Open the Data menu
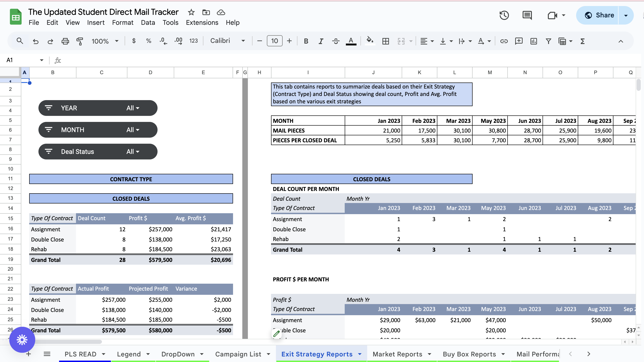This screenshot has width=644, height=362. tap(148, 22)
